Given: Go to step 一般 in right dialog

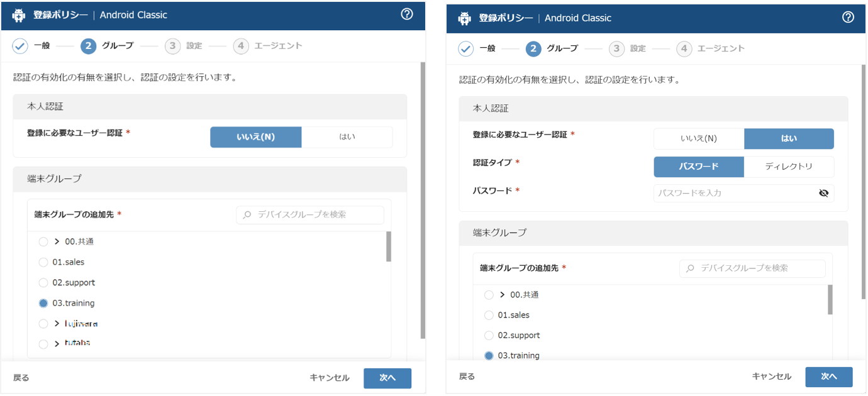Looking at the screenshot, I should (476, 48).
